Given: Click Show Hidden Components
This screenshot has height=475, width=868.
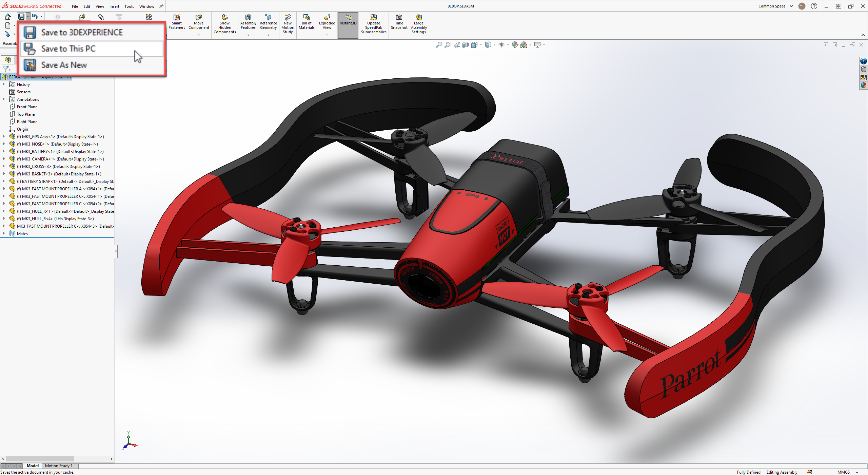Looking at the screenshot, I should point(224,24).
